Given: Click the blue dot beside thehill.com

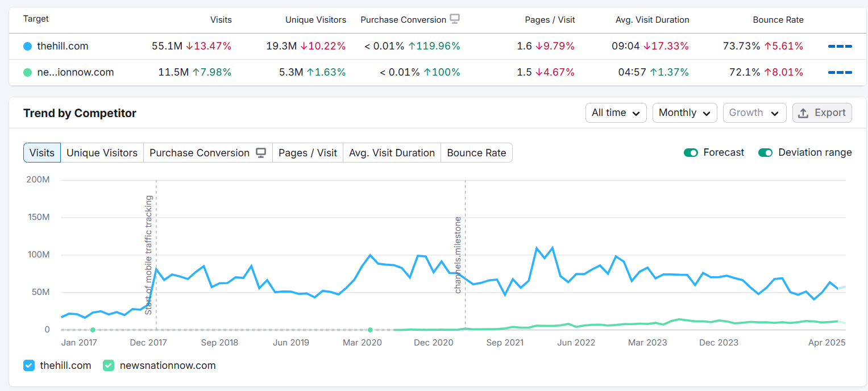Looking at the screenshot, I should point(28,46).
